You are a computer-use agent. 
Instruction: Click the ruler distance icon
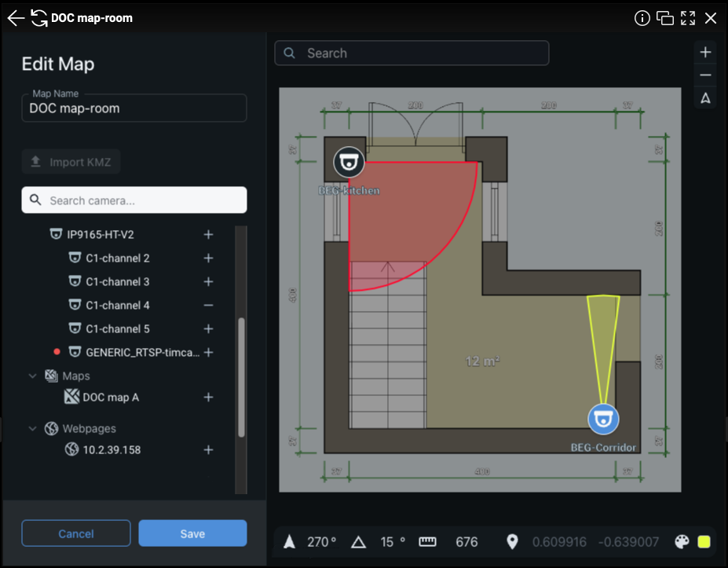[x=427, y=541]
